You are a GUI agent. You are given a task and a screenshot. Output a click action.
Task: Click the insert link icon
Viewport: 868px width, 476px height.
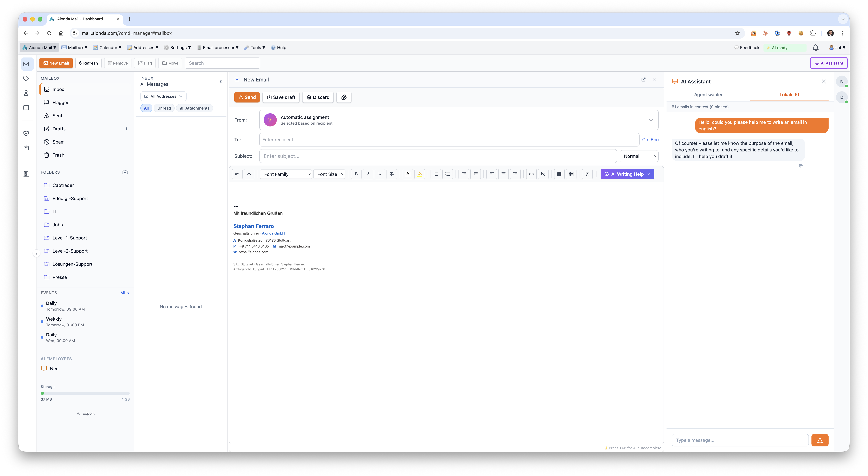click(531, 174)
